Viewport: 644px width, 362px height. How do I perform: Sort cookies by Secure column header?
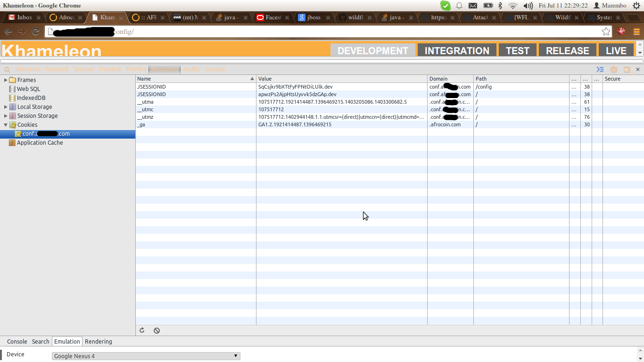(x=623, y=79)
